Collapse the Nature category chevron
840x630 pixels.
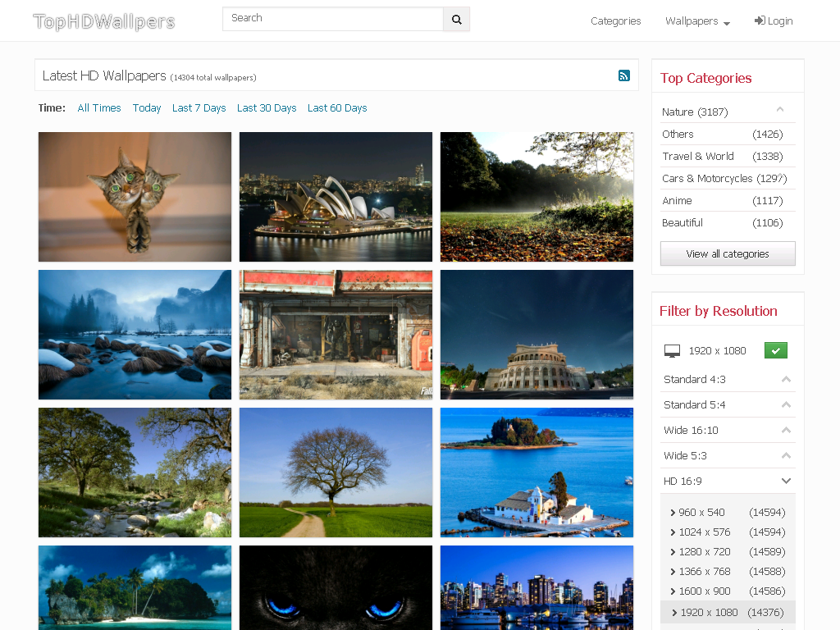click(780, 109)
